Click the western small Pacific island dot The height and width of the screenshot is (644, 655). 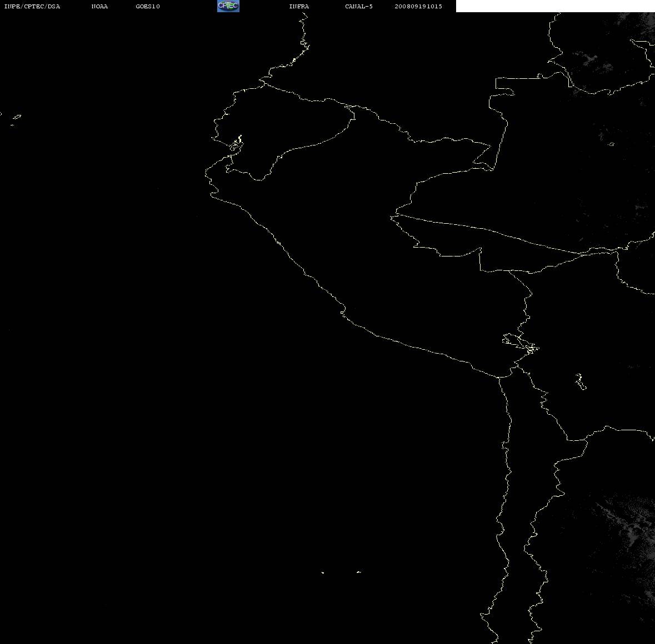click(322, 572)
